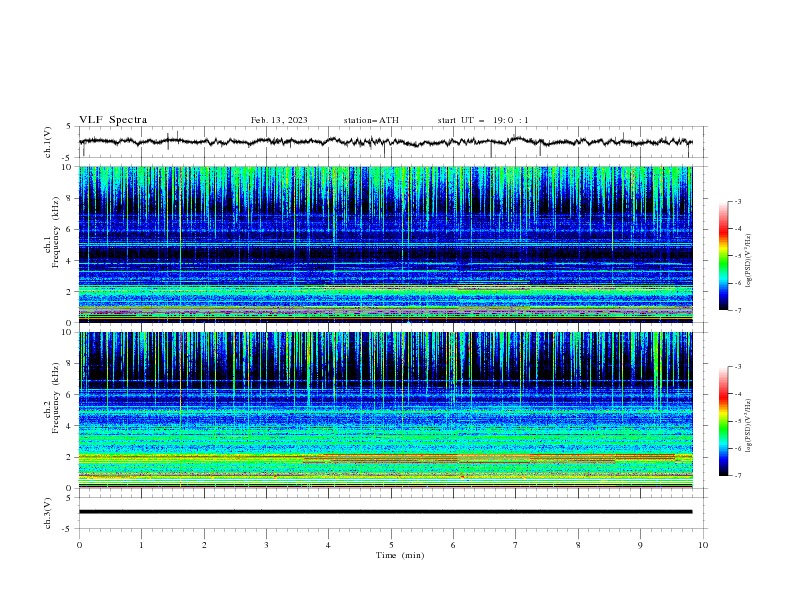Click the "-5" tick on ch.1 colorbar
Viewport: 792px width, 612px height.
[737, 256]
